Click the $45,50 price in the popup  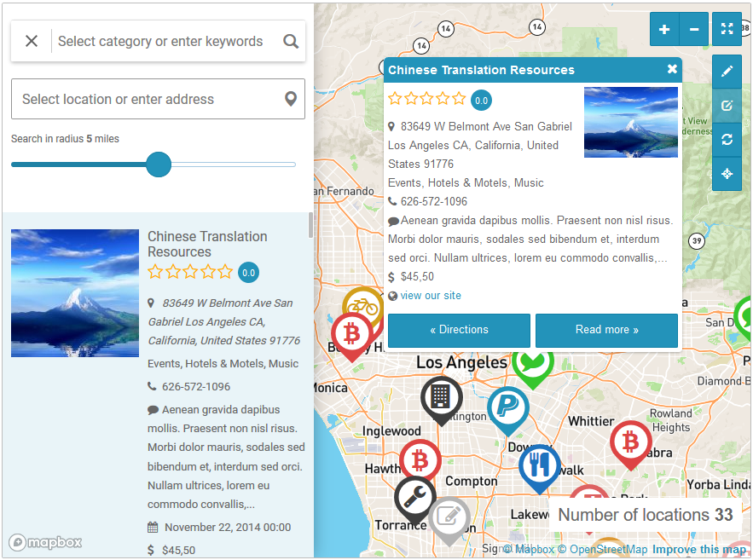417,277
